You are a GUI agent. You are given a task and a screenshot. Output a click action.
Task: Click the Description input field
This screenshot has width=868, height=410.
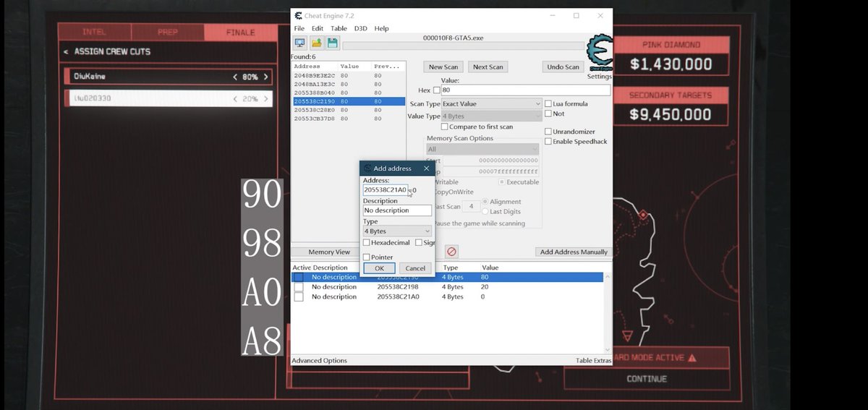pyautogui.click(x=397, y=210)
